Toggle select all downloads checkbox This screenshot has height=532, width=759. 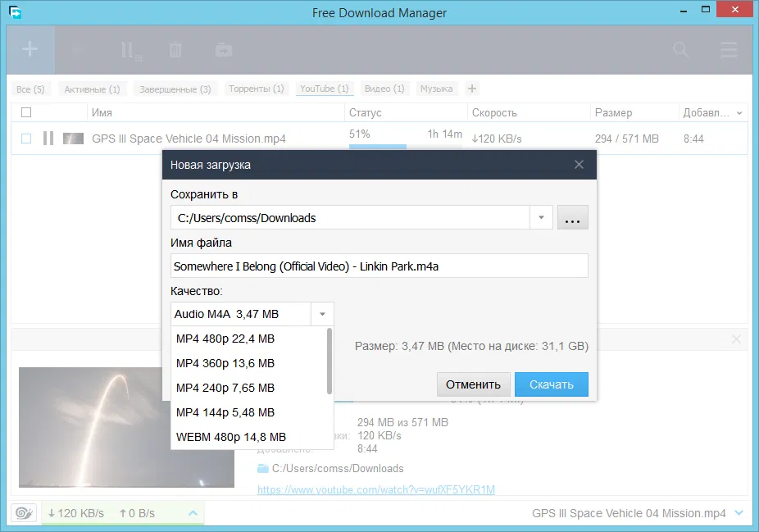[x=26, y=113]
